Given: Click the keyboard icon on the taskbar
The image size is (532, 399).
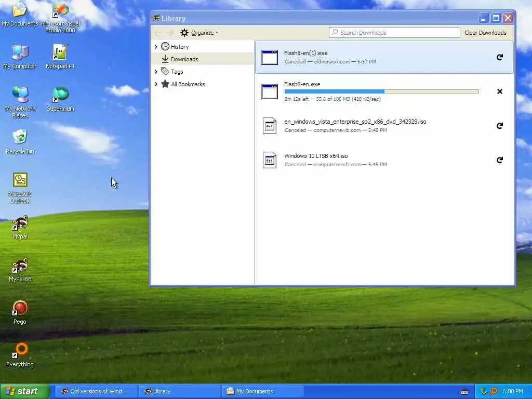Looking at the screenshot, I should [x=464, y=392].
